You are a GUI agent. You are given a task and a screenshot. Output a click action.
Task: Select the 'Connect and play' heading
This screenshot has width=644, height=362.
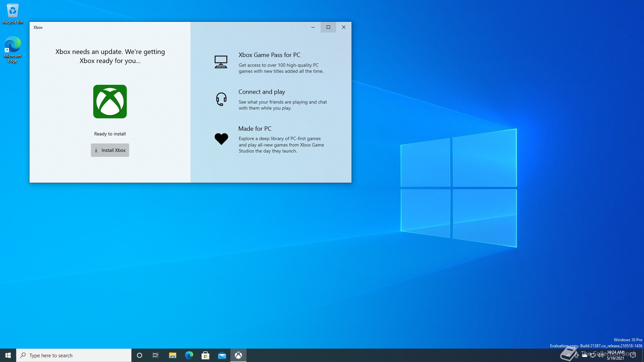pos(262,92)
